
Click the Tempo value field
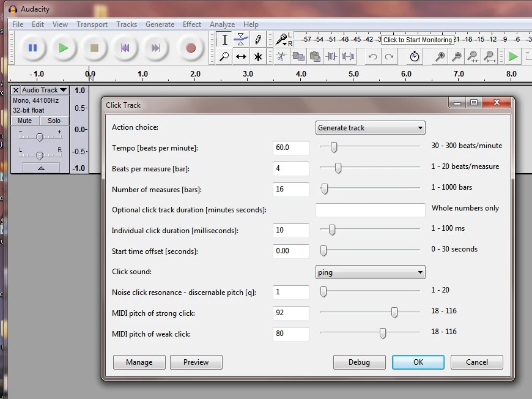coord(291,147)
